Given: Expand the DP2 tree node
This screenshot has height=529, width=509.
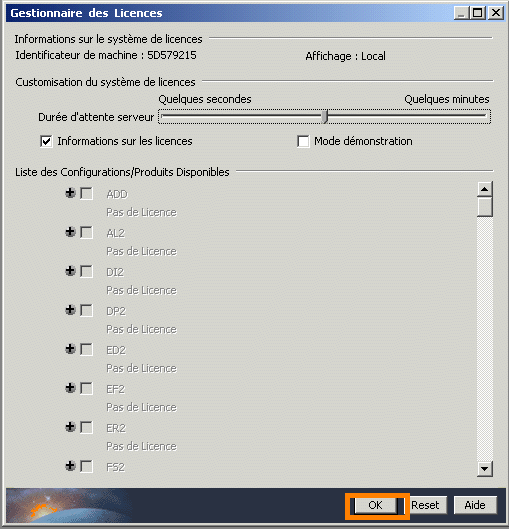Looking at the screenshot, I should coord(70,310).
